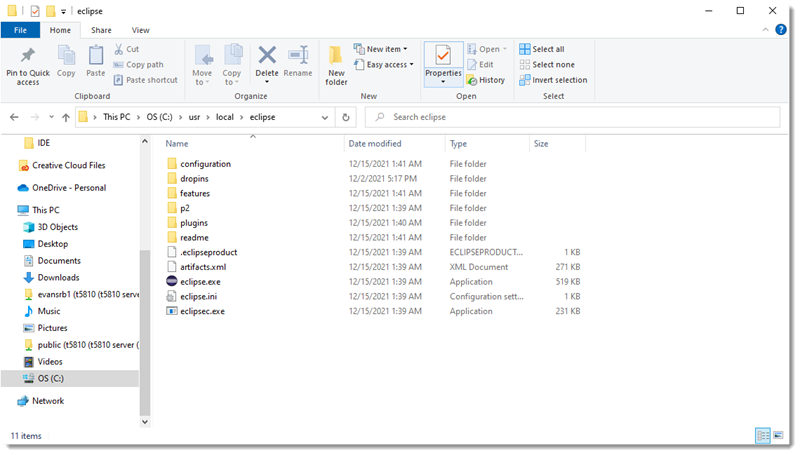Click the Properties checkmark icon
This screenshot has width=800, height=455.
[443, 55]
